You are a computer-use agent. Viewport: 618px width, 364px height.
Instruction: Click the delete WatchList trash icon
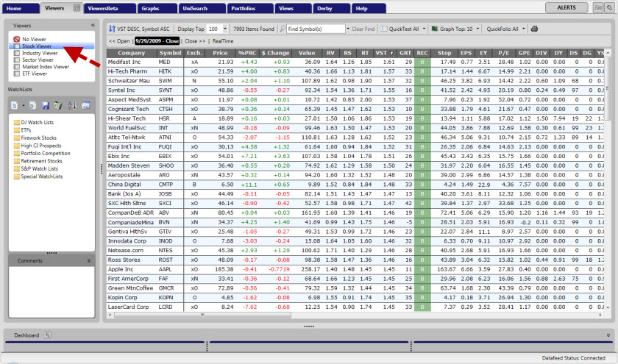pos(58,106)
